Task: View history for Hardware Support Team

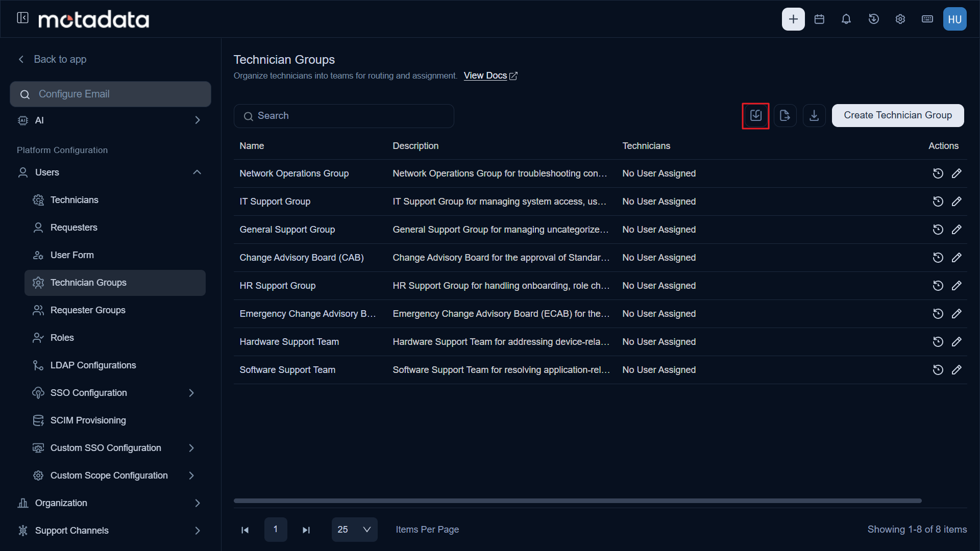Action: tap(938, 342)
